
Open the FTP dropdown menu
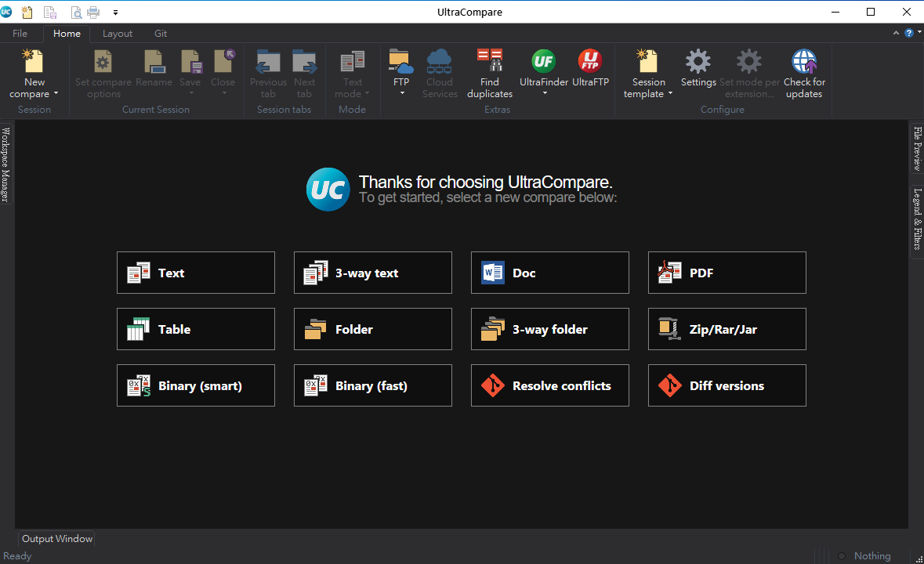click(x=401, y=93)
